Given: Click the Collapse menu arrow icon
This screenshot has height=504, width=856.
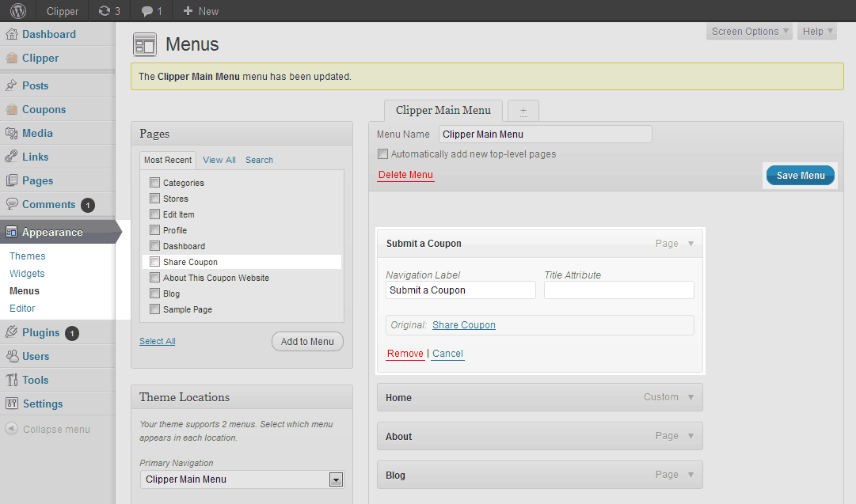Looking at the screenshot, I should [x=11, y=429].
